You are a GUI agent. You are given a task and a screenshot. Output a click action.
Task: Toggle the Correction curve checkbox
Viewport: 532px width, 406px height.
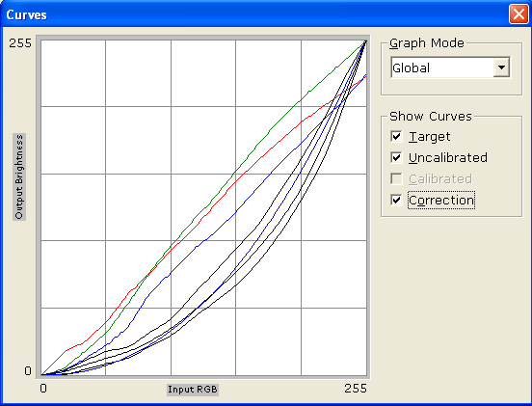pyautogui.click(x=396, y=200)
